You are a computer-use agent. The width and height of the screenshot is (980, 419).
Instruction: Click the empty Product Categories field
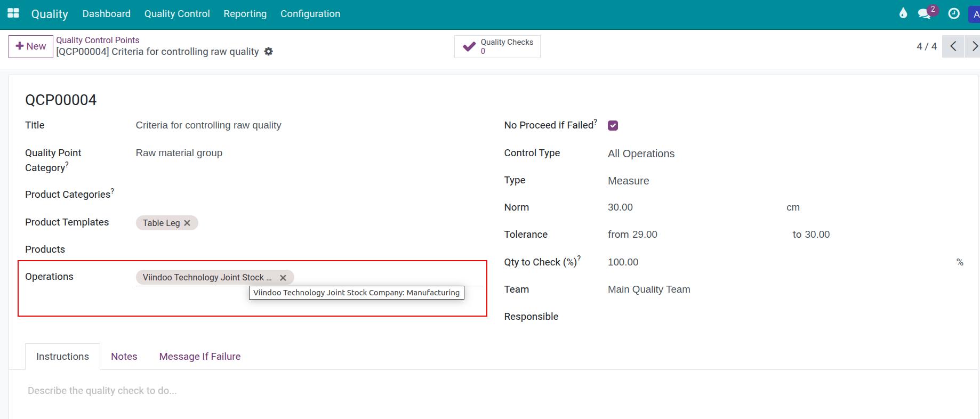(x=309, y=195)
